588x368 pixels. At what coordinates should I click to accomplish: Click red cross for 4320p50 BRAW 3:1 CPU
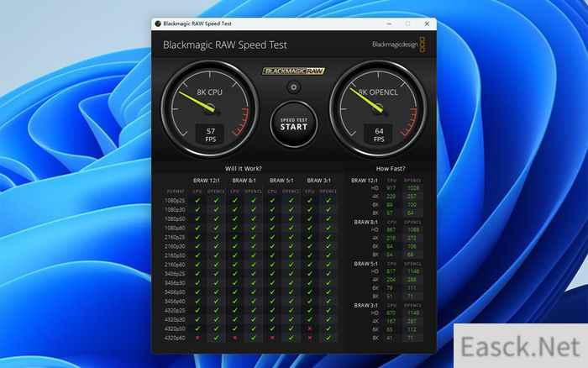pyautogui.click(x=310, y=329)
